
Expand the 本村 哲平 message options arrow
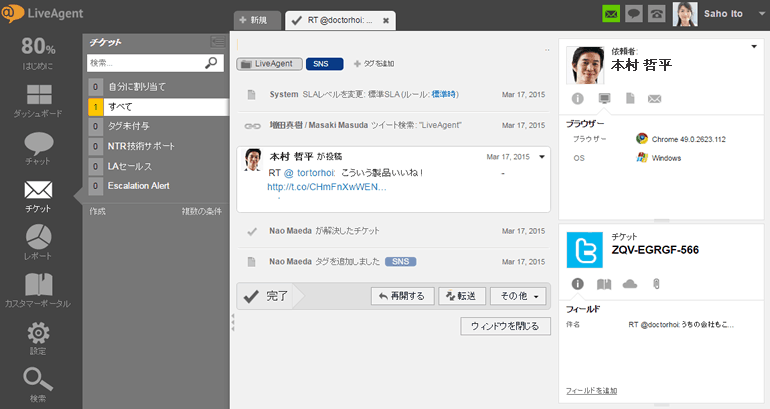(542, 157)
